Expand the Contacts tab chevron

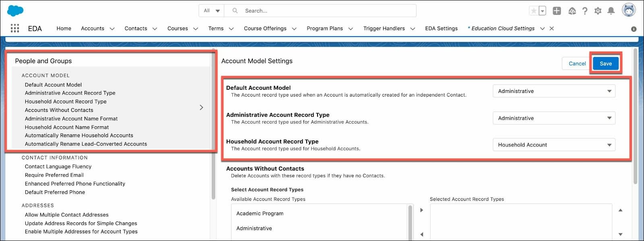[x=155, y=29]
